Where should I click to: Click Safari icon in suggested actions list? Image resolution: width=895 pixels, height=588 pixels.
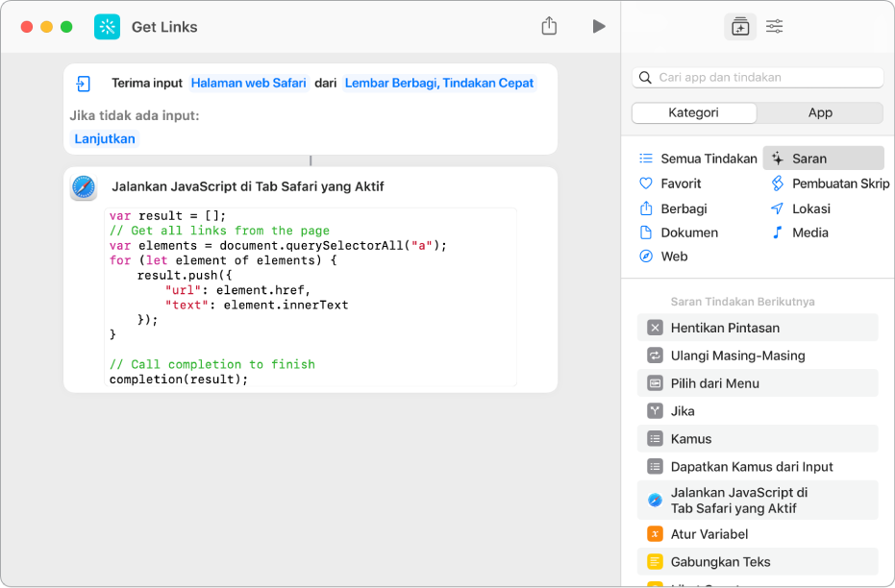click(655, 501)
